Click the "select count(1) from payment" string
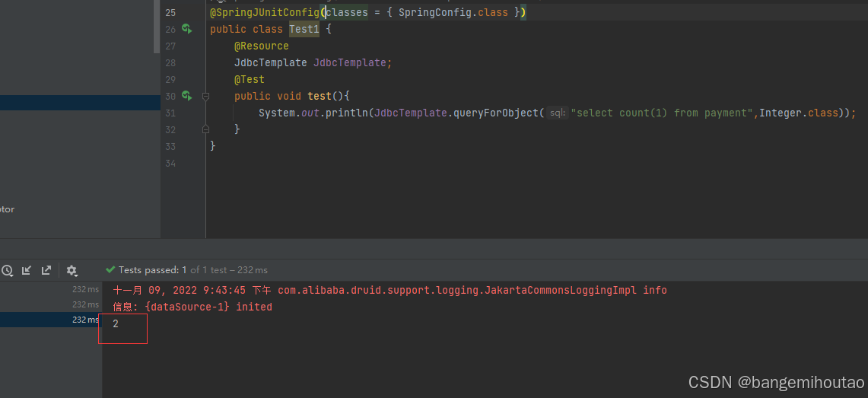This screenshot has height=398, width=868. [662, 113]
